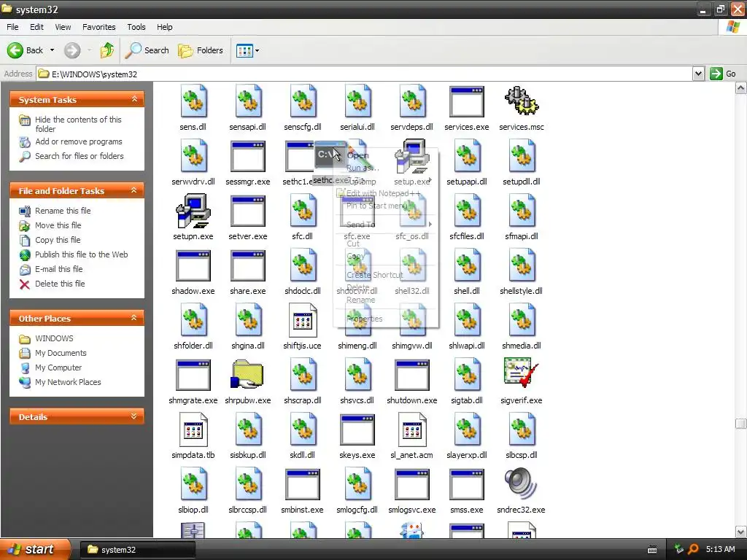Collapse the File and Folder Tasks panel
Viewport: 747px width, 560px height.
point(134,190)
